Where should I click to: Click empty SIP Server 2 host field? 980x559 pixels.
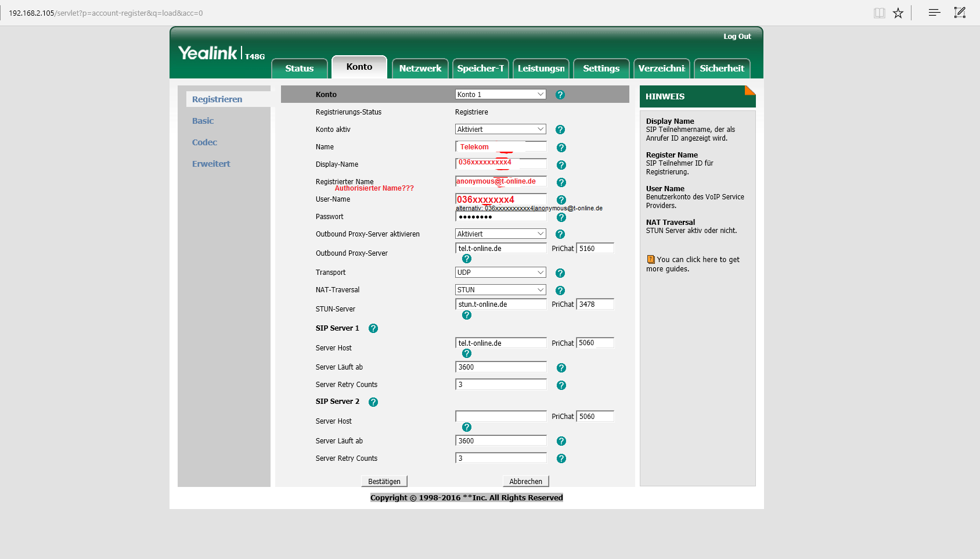point(501,416)
